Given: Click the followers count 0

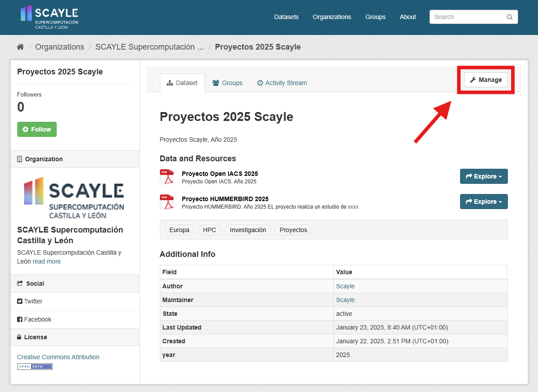Looking at the screenshot, I should pos(21,107).
